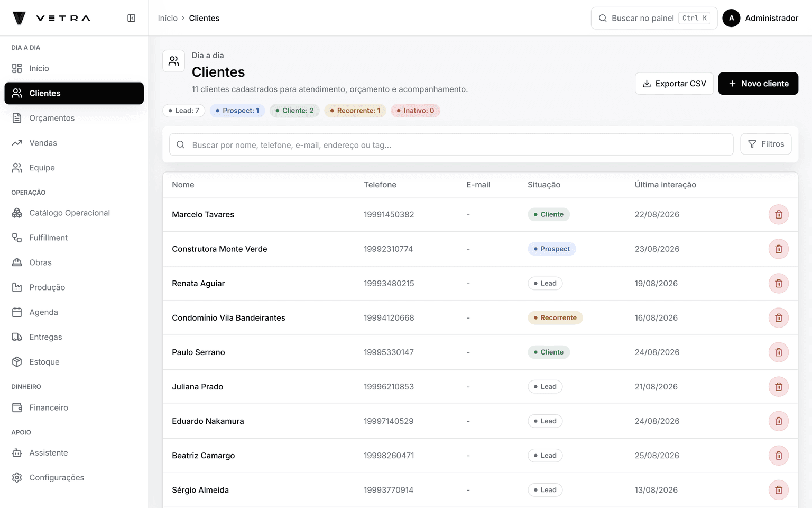
Task: Focus the Buscar no painel search box
Action: coord(654,18)
